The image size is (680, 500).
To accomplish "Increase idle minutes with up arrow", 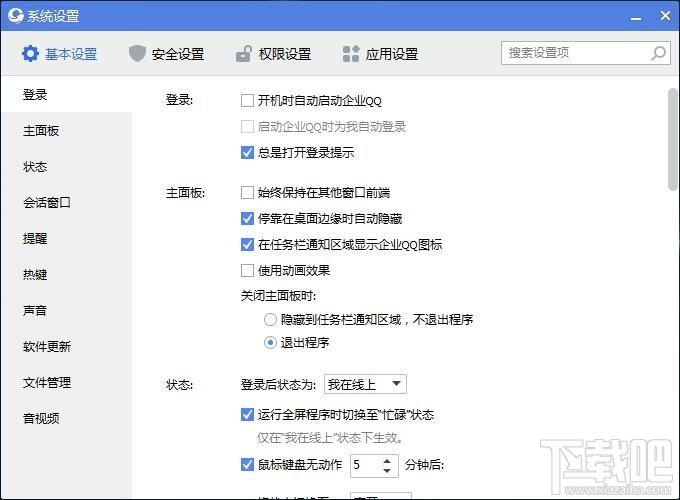I will (x=387, y=461).
